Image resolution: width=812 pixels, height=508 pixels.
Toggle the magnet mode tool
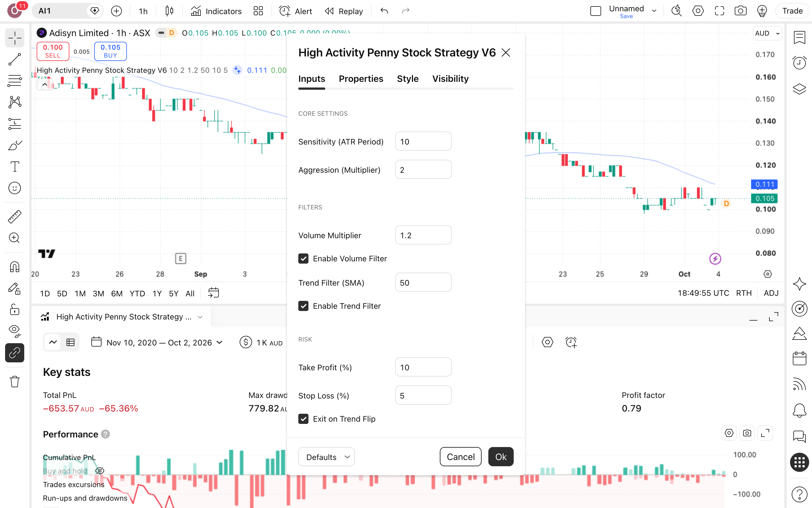14,267
